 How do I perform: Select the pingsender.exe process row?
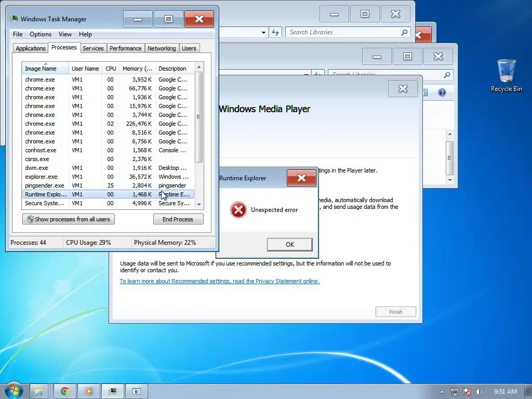click(x=108, y=185)
